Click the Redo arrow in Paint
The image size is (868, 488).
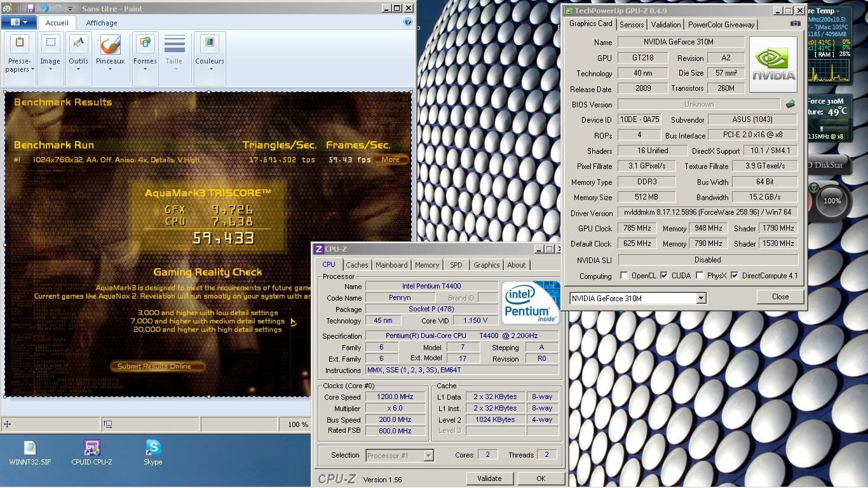[58, 8]
